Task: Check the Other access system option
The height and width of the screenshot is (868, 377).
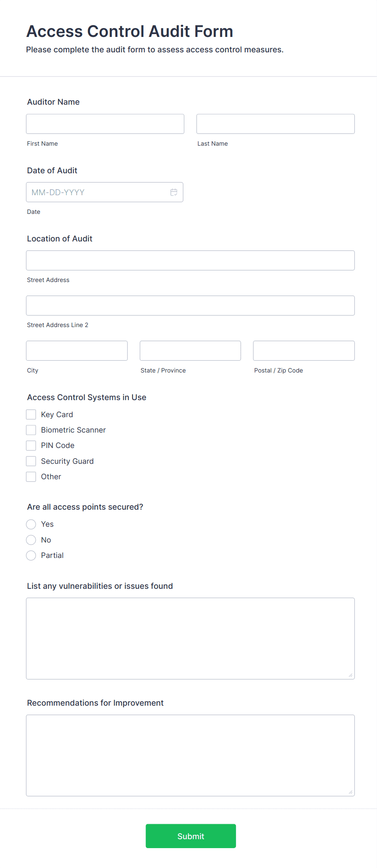Action: point(31,477)
